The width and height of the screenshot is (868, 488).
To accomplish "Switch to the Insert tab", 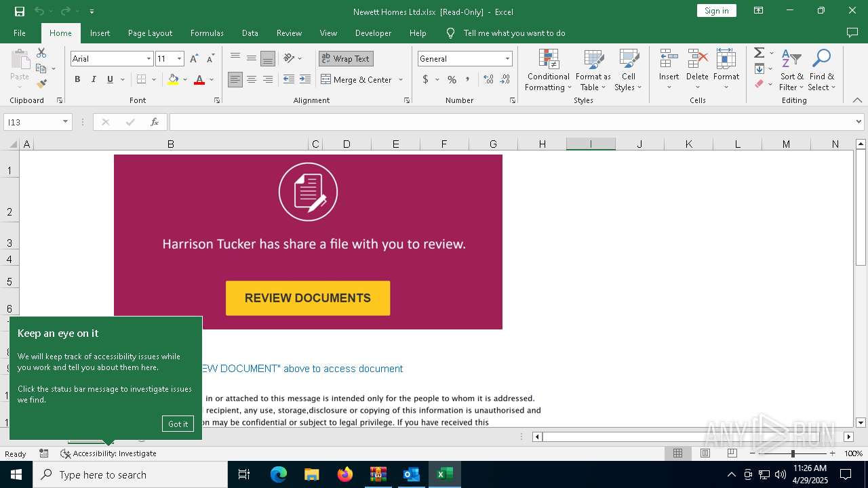I will [x=100, y=33].
